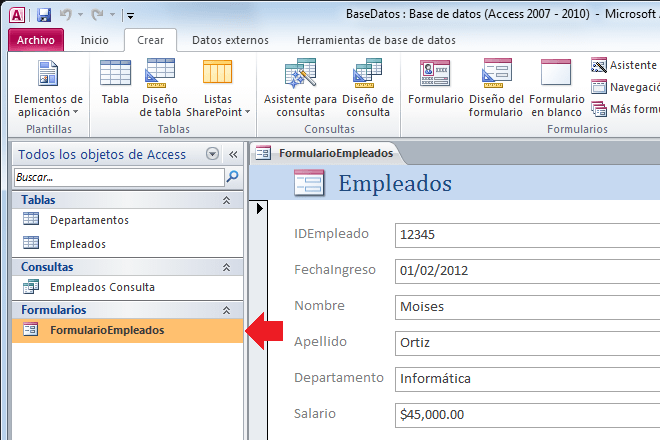
Task: Open Elementos de aplicación templates
Action: click(48, 88)
